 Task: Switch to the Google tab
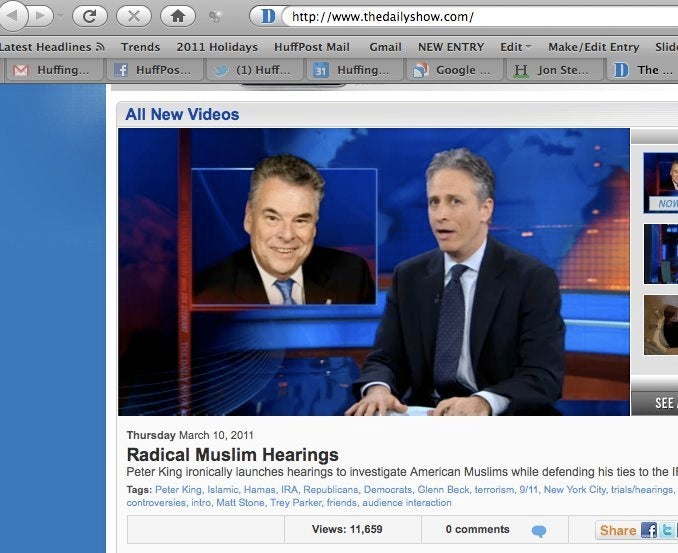tap(455, 70)
